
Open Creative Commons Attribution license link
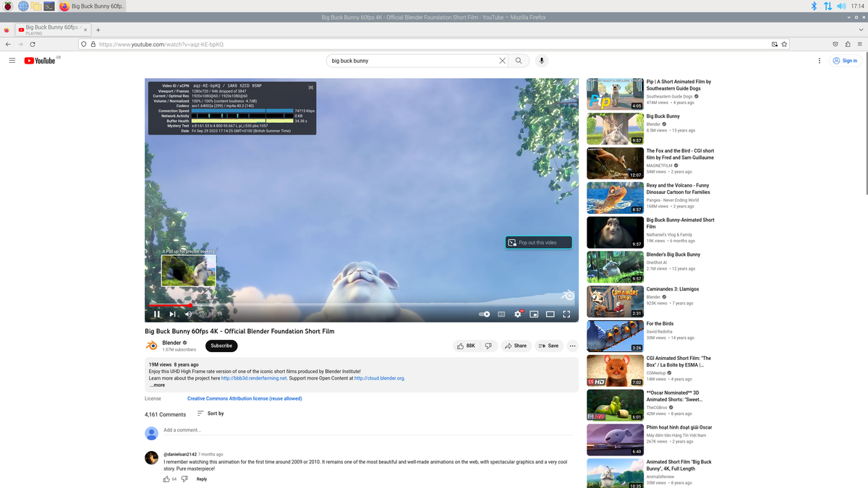[244, 398]
